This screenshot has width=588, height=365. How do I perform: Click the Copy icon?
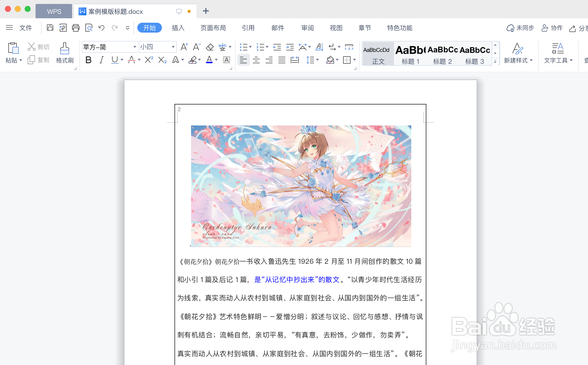31,60
